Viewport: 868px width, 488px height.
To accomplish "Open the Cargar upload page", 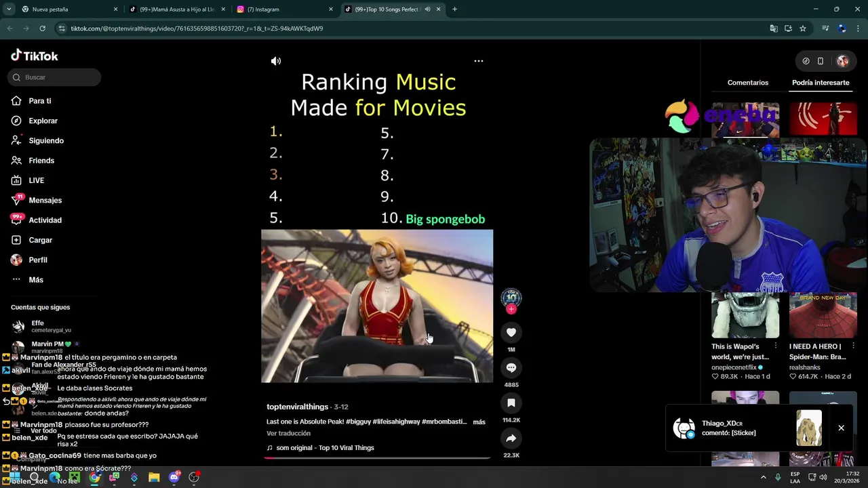I will pos(40,240).
